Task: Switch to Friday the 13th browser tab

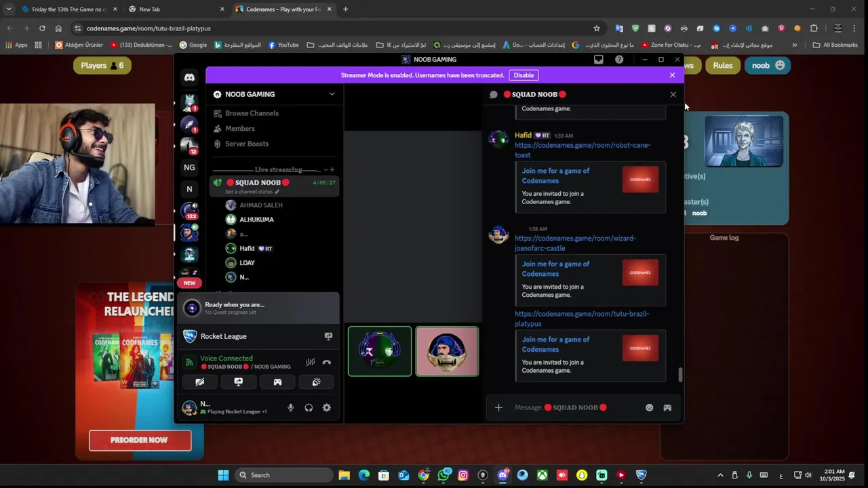Action: coord(69,9)
